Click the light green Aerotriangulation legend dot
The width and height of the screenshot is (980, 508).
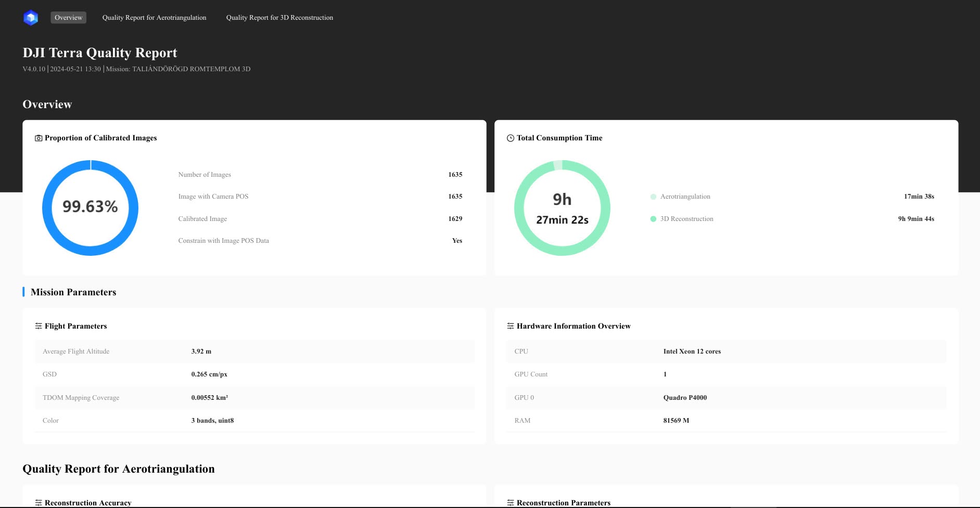tap(653, 197)
